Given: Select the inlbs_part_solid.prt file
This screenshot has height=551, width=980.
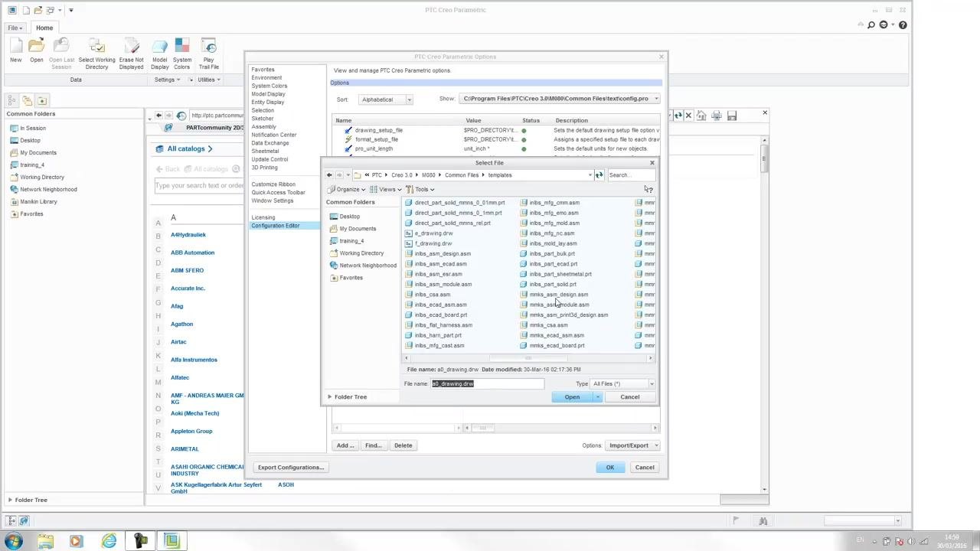Looking at the screenshot, I should tap(553, 284).
